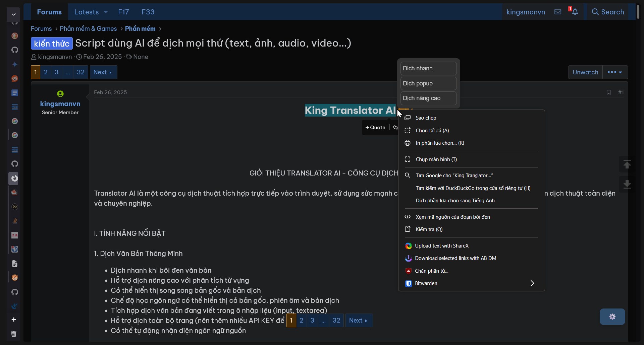Choose Chọn tất cả (A) menu entry
This screenshot has height=345, width=644.
471,131
